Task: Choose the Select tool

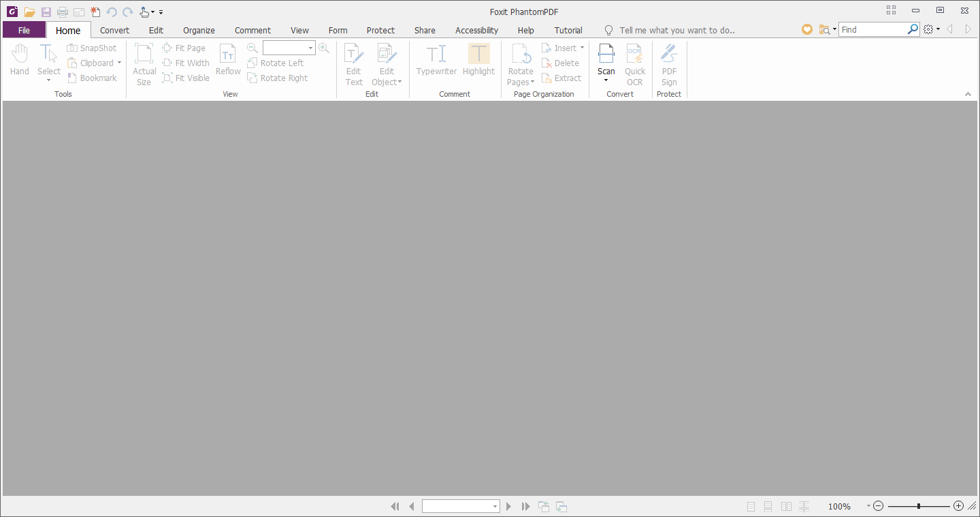Action: tap(49, 63)
